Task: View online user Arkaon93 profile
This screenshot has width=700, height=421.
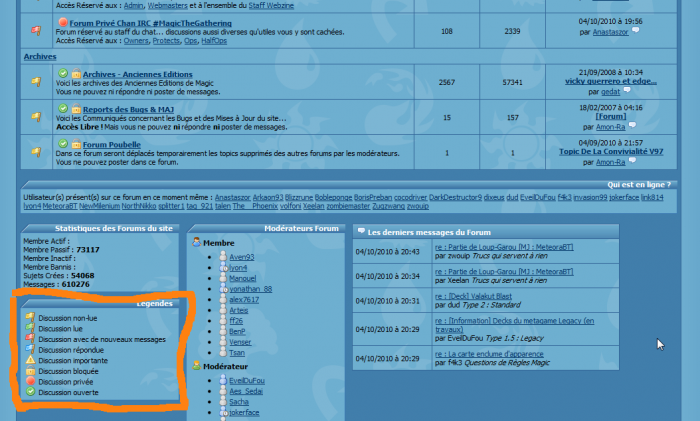Action: tap(268, 197)
